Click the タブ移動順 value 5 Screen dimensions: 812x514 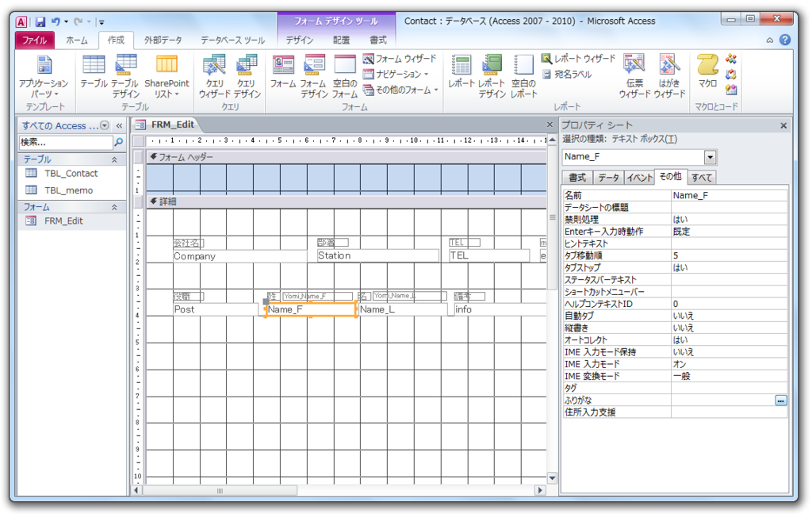pyautogui.click(x=730, y=255)
